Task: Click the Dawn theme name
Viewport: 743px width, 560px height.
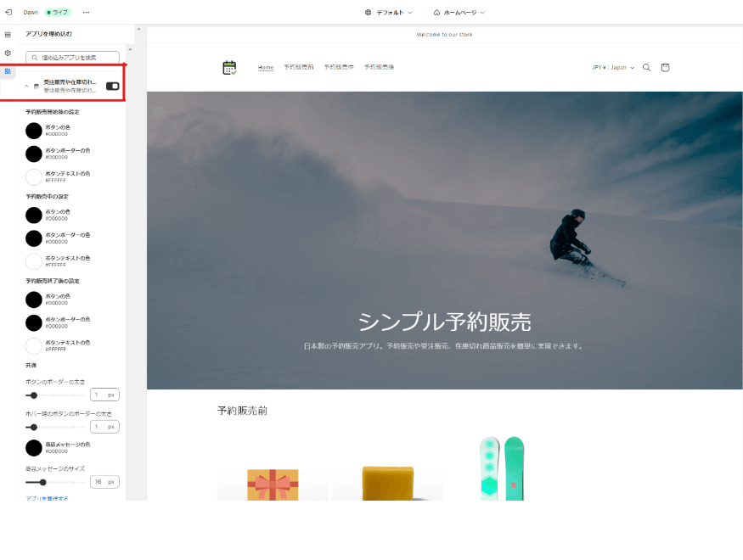Action: pos(31,13)
